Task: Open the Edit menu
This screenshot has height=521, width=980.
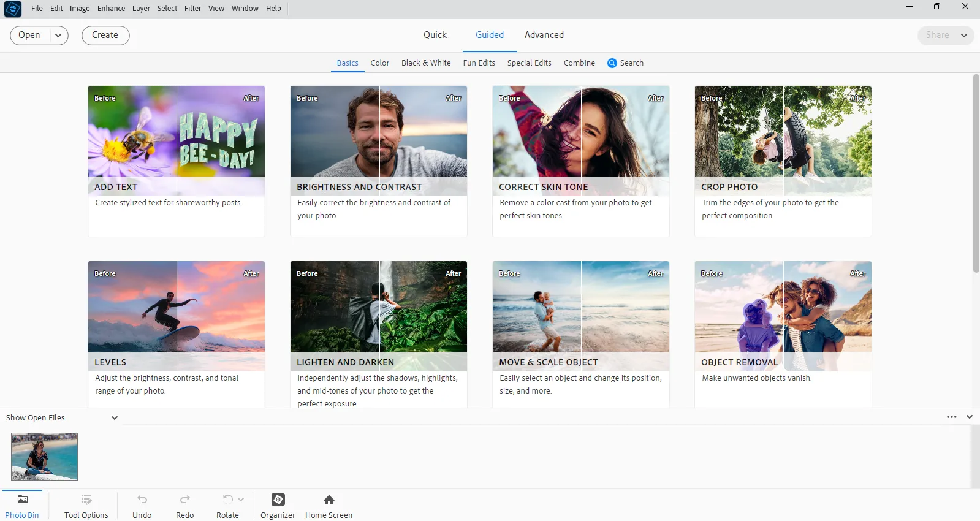Action: point(56,9)
